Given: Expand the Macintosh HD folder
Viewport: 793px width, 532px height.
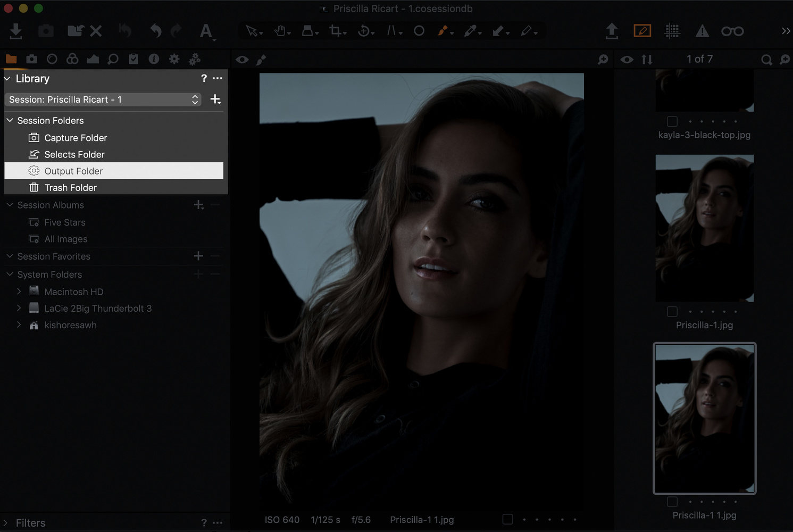Looking at the screenshot, I should click(x=19, y=292).
